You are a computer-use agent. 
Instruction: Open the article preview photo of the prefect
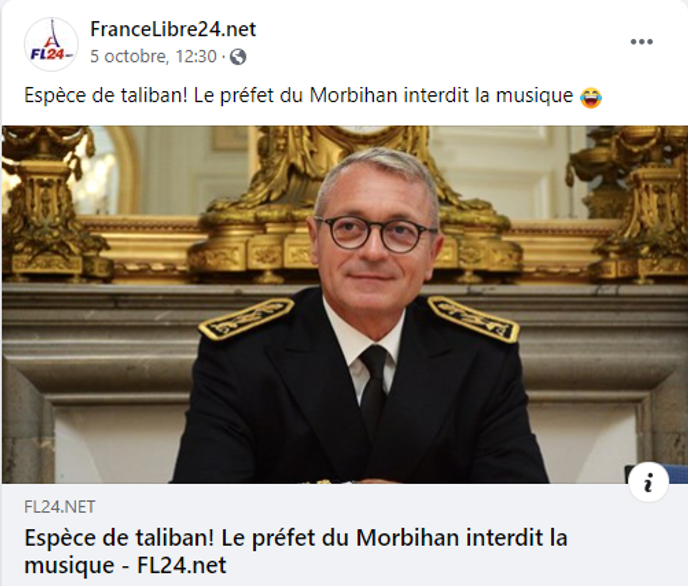[x=344, y=305]
